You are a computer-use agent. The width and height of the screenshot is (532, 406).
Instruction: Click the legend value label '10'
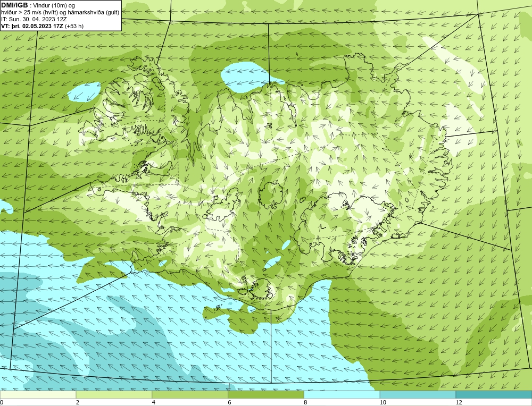(x=383, y=402)
